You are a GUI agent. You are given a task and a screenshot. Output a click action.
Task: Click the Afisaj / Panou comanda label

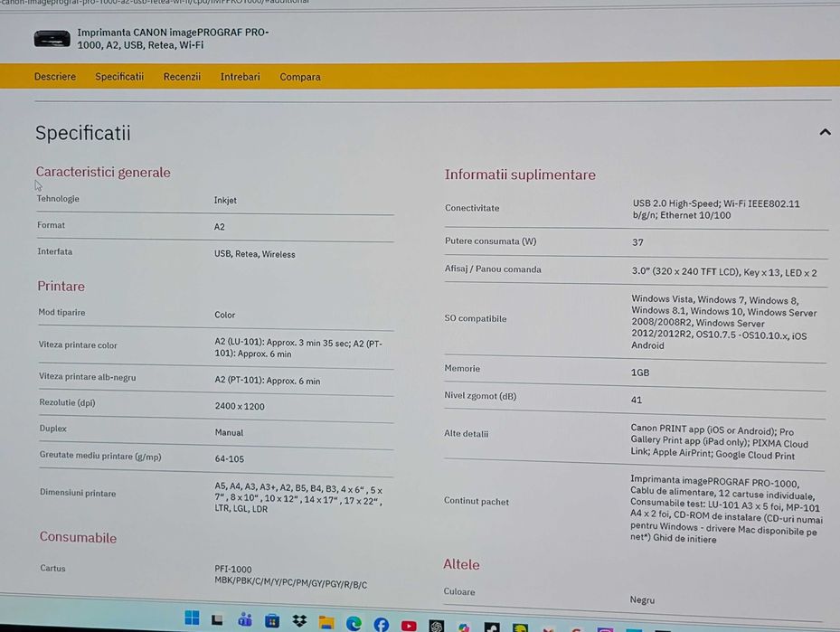click(493, 269)
